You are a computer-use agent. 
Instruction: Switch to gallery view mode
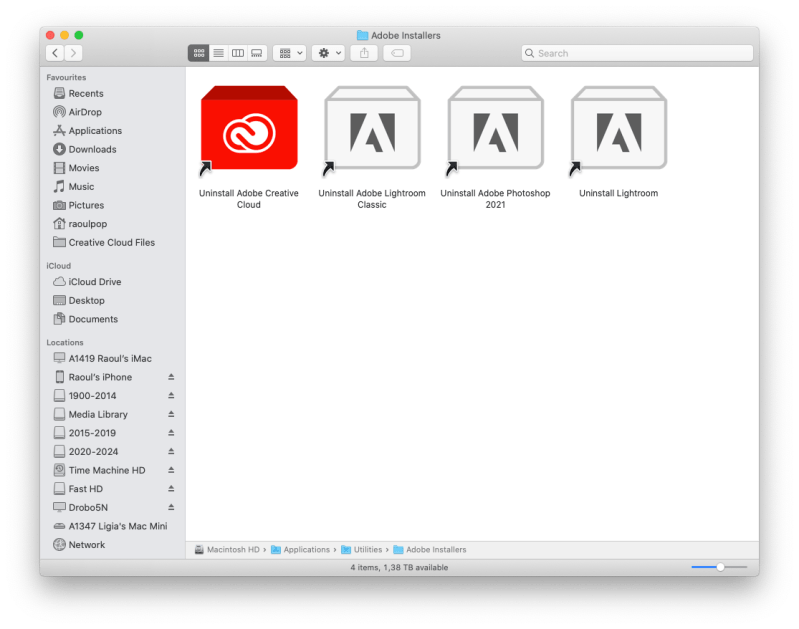pyautogui.click(x=256, y=53)
